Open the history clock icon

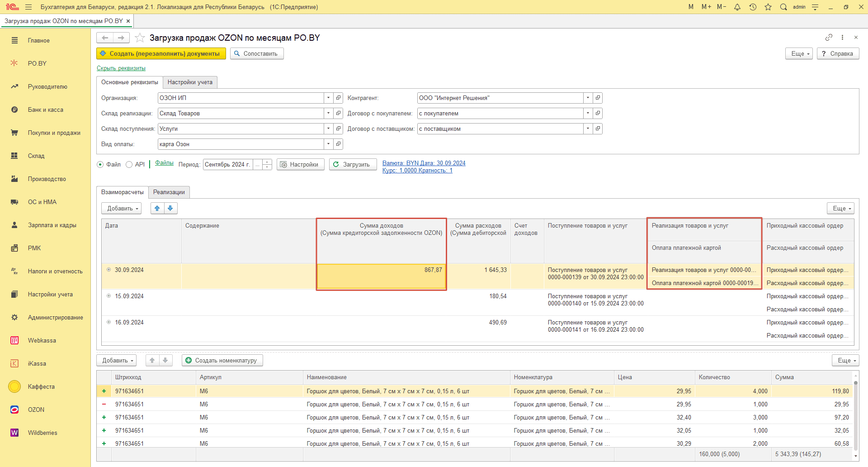click(x=753, y=7)
